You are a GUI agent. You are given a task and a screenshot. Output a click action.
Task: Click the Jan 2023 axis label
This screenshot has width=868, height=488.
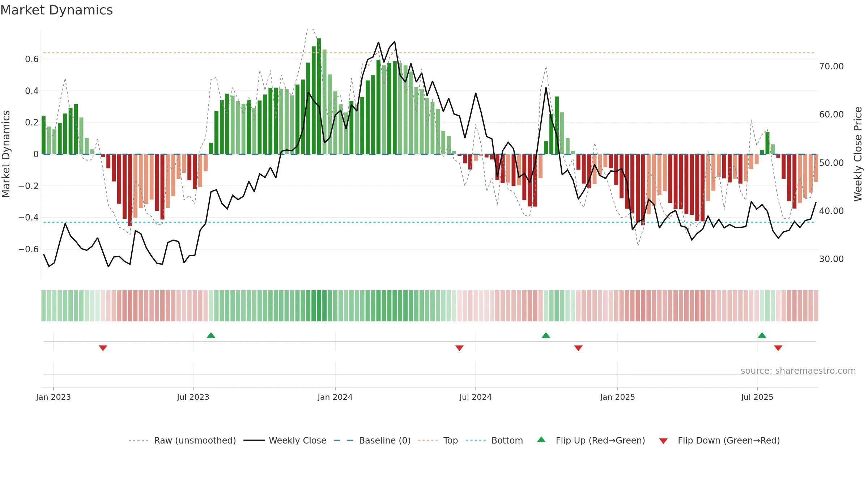tap(54, 397)
